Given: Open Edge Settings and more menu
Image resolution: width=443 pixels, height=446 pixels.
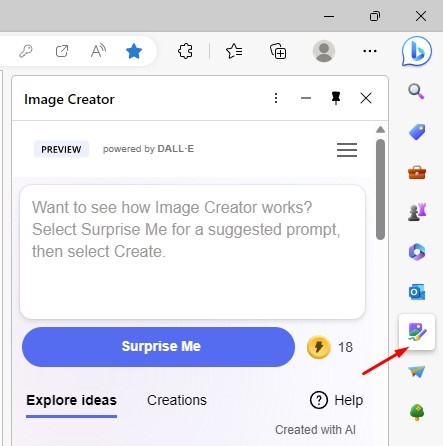Looking at the screenshot, I should tap(370, 51).
